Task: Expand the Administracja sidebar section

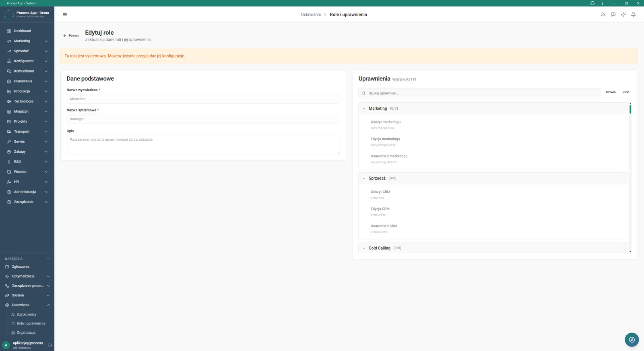Action: [x=46, y=192]
